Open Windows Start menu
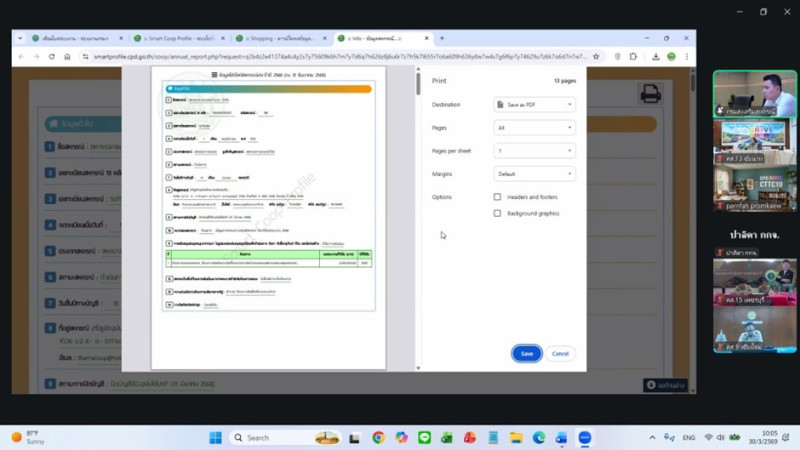 point(215,438)
